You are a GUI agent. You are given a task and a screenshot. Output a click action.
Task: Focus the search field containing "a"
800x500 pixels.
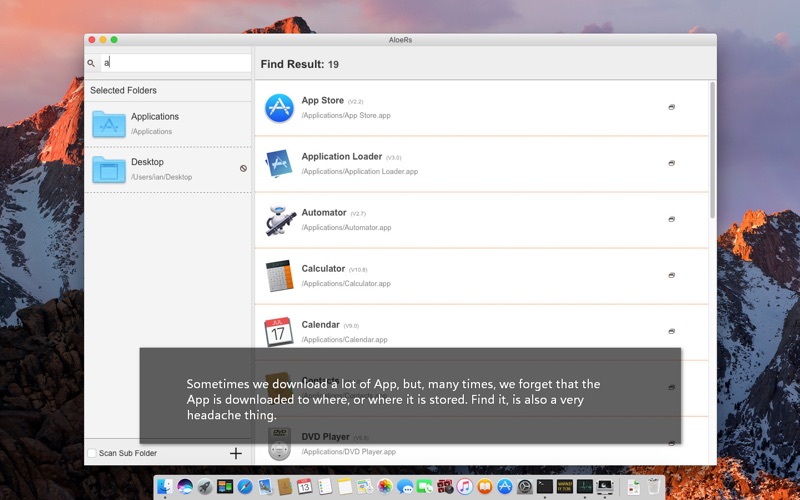click(x=176, y=63)
